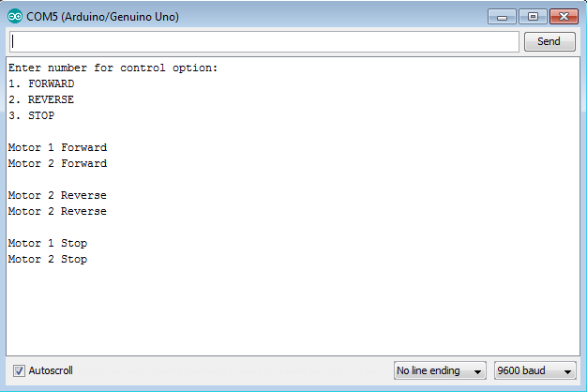The width and height of the screenshot is (587, 392).
Task: Maximize the serial monitor window
Action: [x=533, y=17]
